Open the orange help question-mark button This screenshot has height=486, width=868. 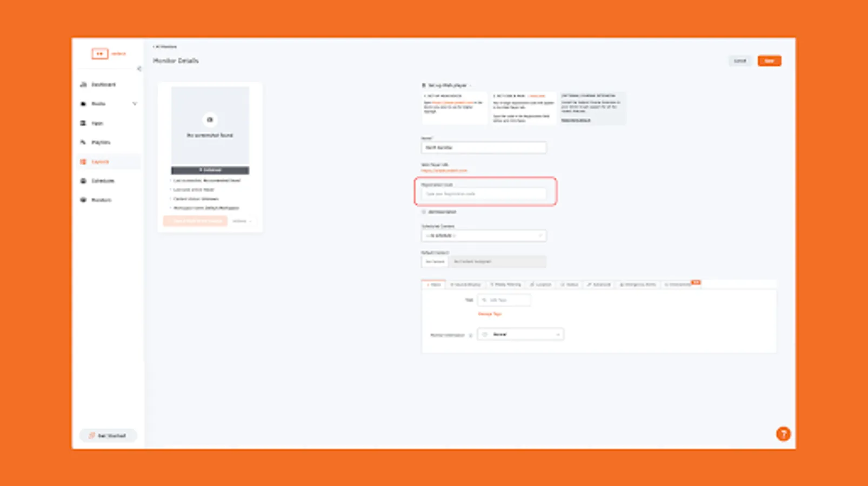click(x=783, y=434)
